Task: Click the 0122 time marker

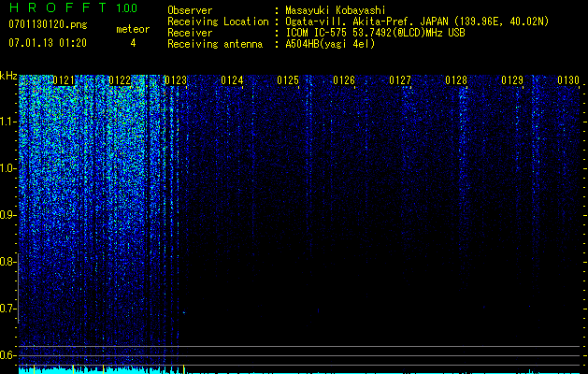Action: (x=120, y=80)
